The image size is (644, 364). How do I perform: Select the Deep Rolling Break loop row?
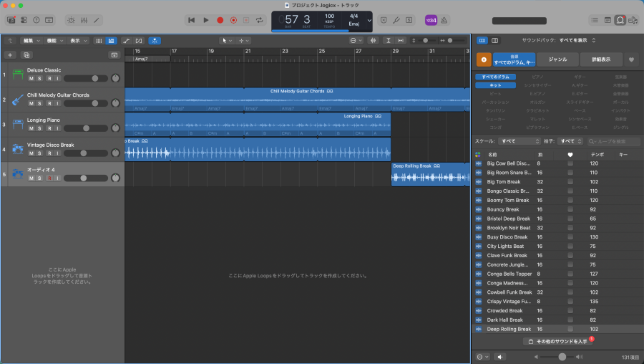509,329
